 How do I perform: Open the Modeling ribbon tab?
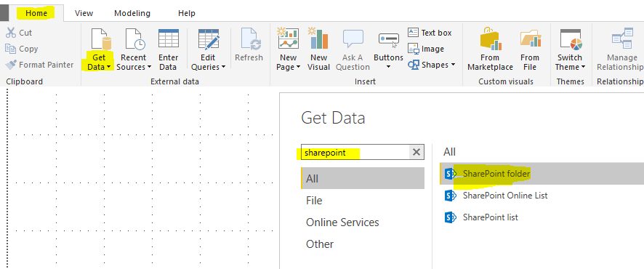[x=132, y=13]
